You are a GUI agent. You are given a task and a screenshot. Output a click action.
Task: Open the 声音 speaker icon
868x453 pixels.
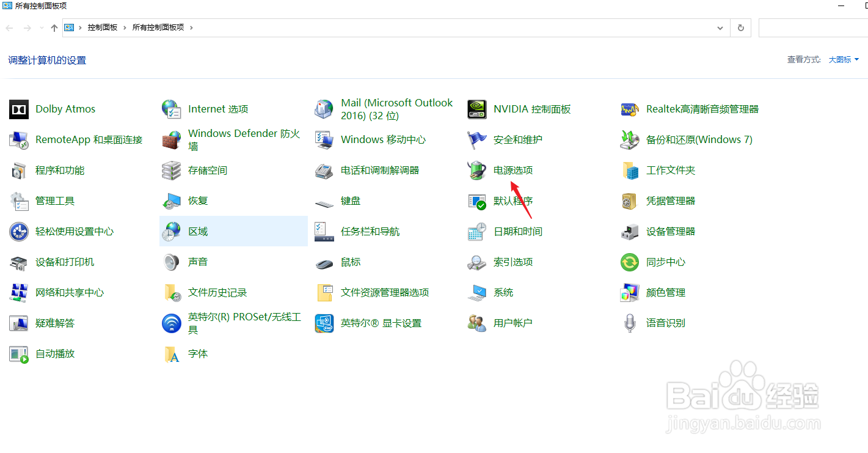(172, 262)
